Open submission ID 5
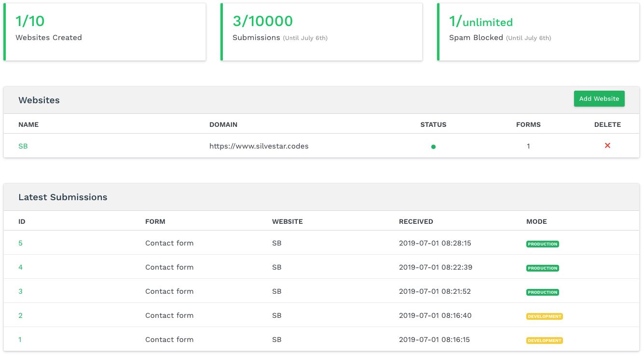The height and width of the screenshot is (355, 644). coord(20,243)
